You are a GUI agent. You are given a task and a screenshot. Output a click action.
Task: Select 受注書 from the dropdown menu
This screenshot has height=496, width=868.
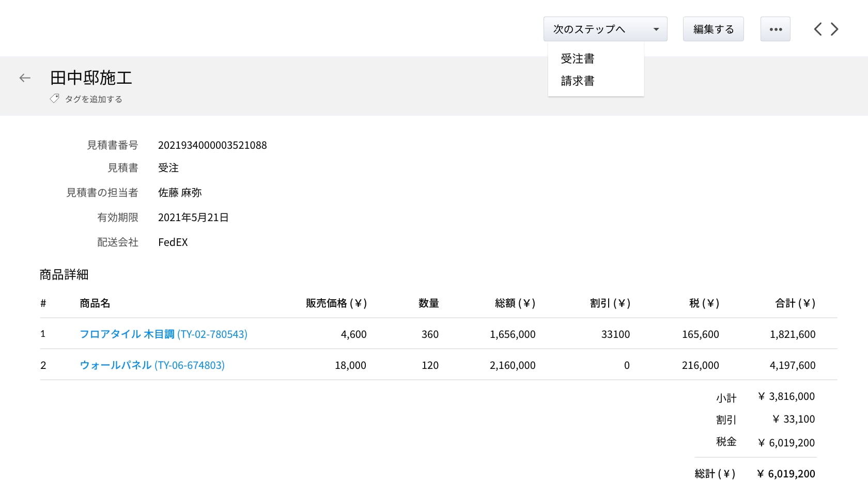[x=577, y=59]
